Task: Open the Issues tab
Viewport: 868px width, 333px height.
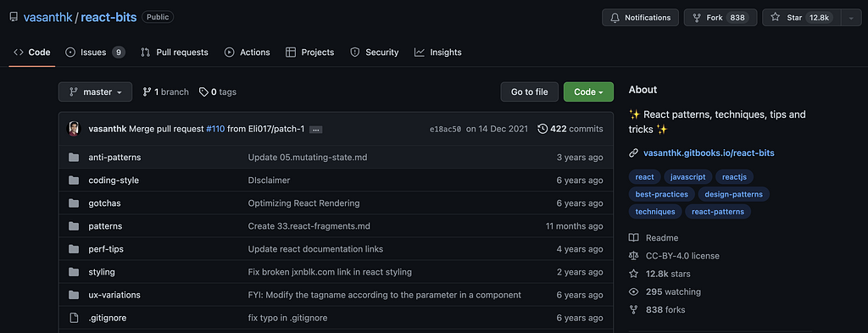Action: (x=95, y=52)
